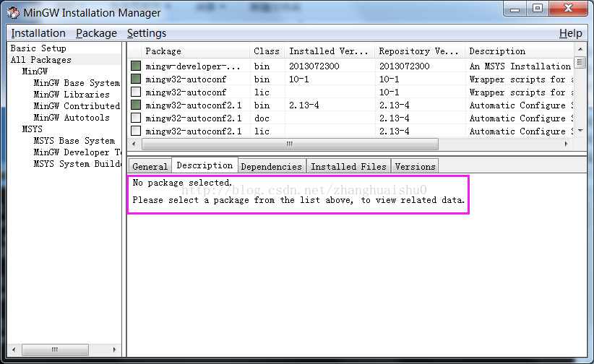
Task: Switch to the Dependencies tab
Action: [272, 166]
